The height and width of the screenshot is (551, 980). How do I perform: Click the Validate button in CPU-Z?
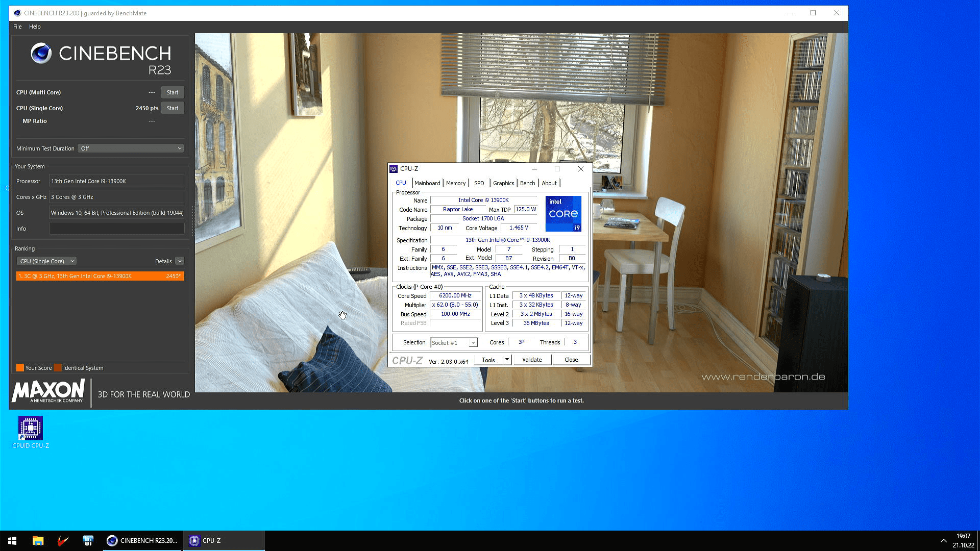point(532,360)
